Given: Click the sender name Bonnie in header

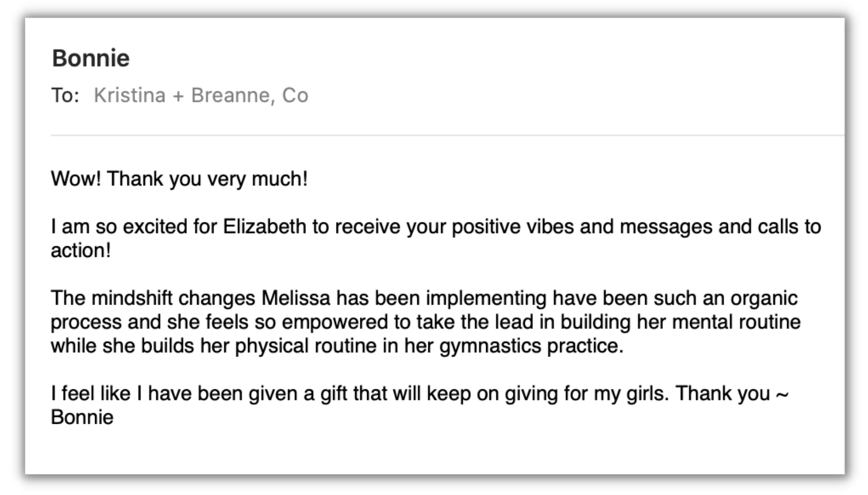Looking at the screenshot, I should pyautogui.click(x=91, y=58).
